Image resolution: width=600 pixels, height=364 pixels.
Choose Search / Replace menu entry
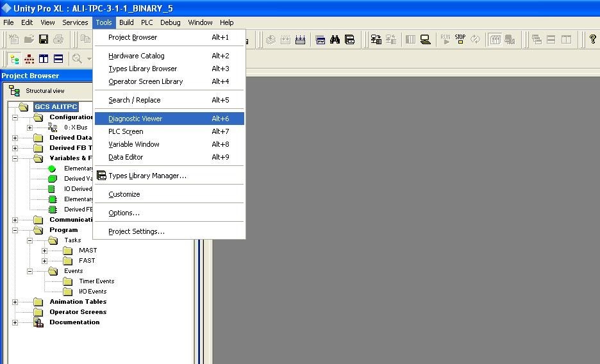point(169,100)
